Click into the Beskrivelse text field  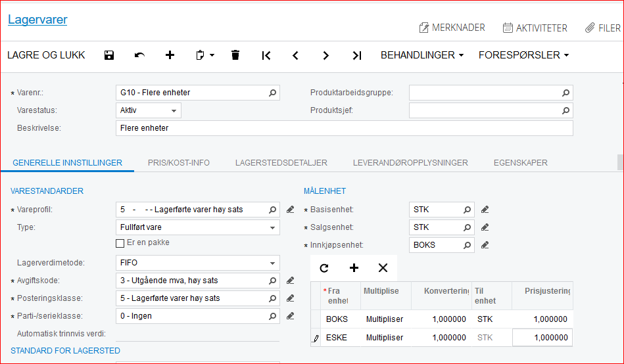click(343, 128)
